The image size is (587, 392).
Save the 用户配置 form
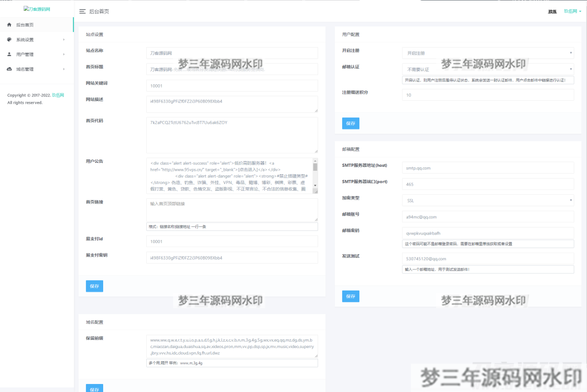pos(350,123)
